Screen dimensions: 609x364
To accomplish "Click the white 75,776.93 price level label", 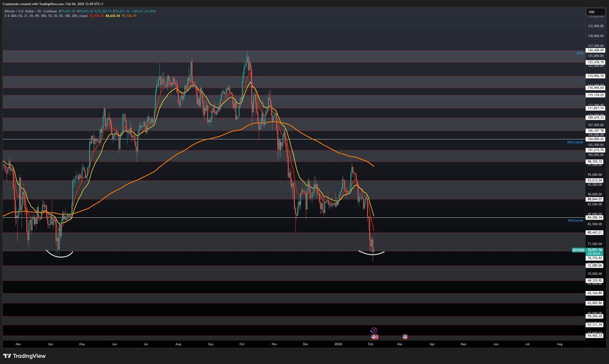I will [594, 259].
